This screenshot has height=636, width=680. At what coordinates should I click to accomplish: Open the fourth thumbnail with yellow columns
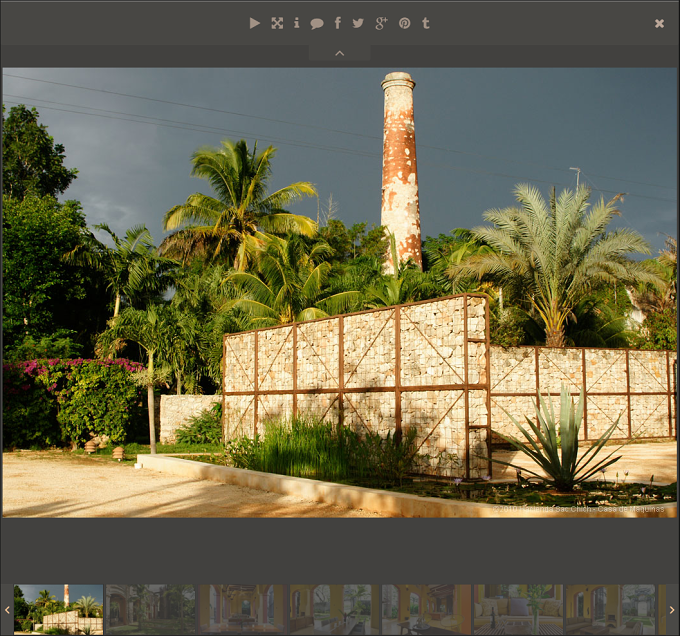point(334,610)
